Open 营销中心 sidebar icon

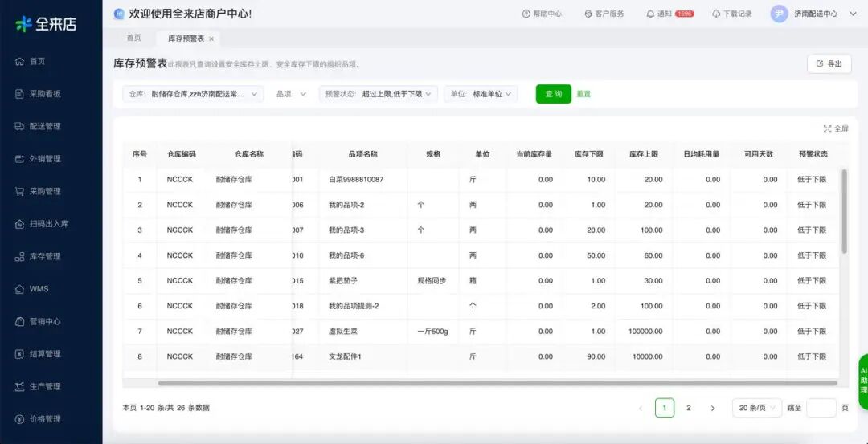[19, 321]
